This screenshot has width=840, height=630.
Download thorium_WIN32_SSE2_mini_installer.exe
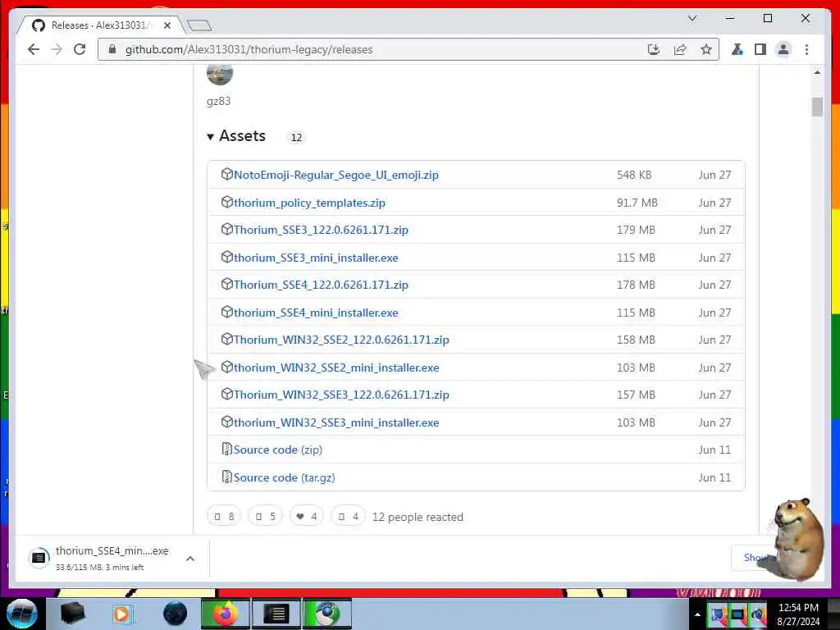click(x=336, y=367)
